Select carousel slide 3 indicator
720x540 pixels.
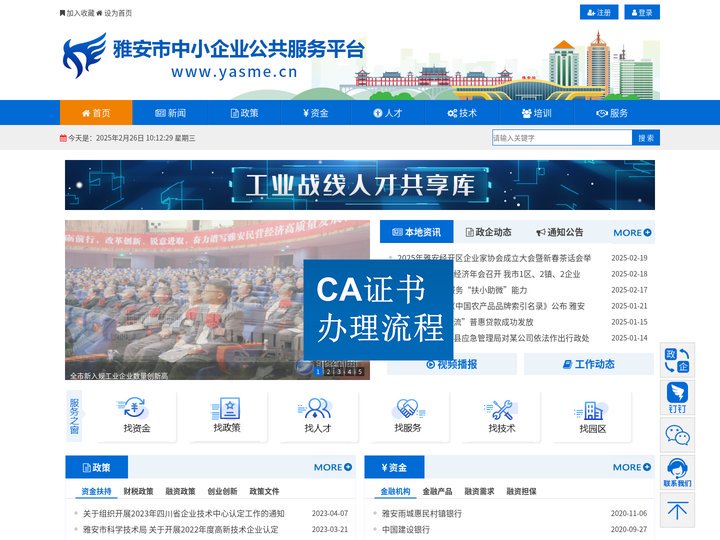(x=339, y=371)
